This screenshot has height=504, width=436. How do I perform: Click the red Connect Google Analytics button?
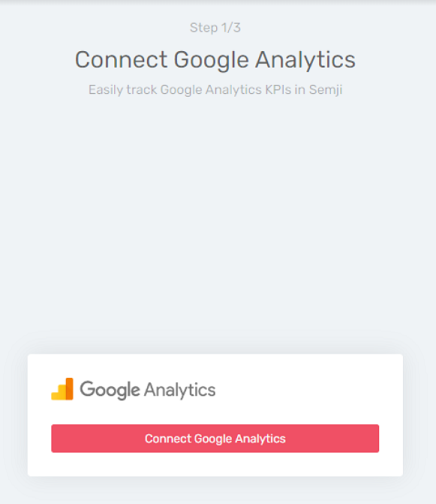pyautogui.click(x=215, y=438)
